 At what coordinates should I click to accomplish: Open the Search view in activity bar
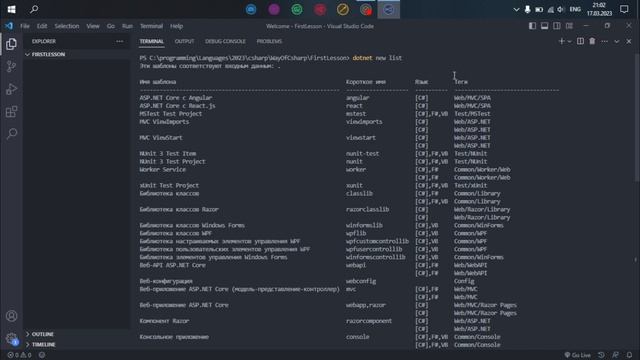[x=11, y=133]
